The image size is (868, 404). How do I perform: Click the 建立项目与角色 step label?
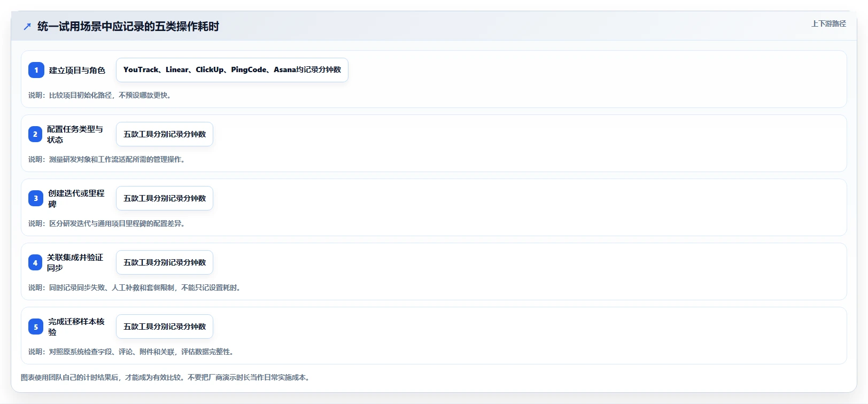(77, 70)
